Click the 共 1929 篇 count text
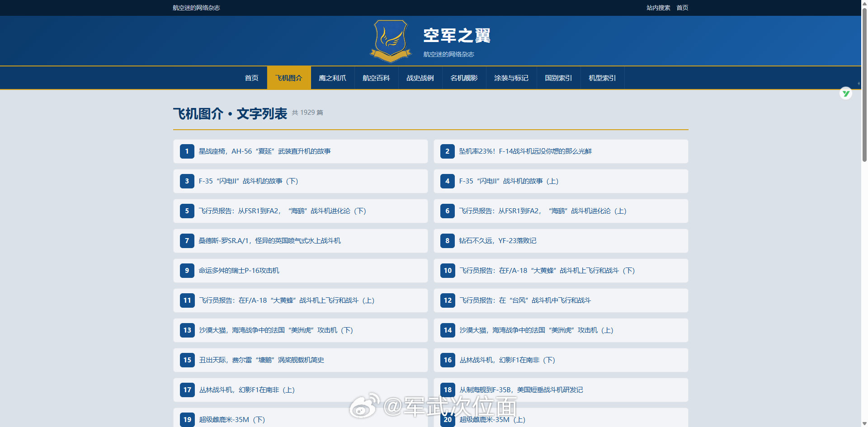The image size is (868, 427). [307, 113]
